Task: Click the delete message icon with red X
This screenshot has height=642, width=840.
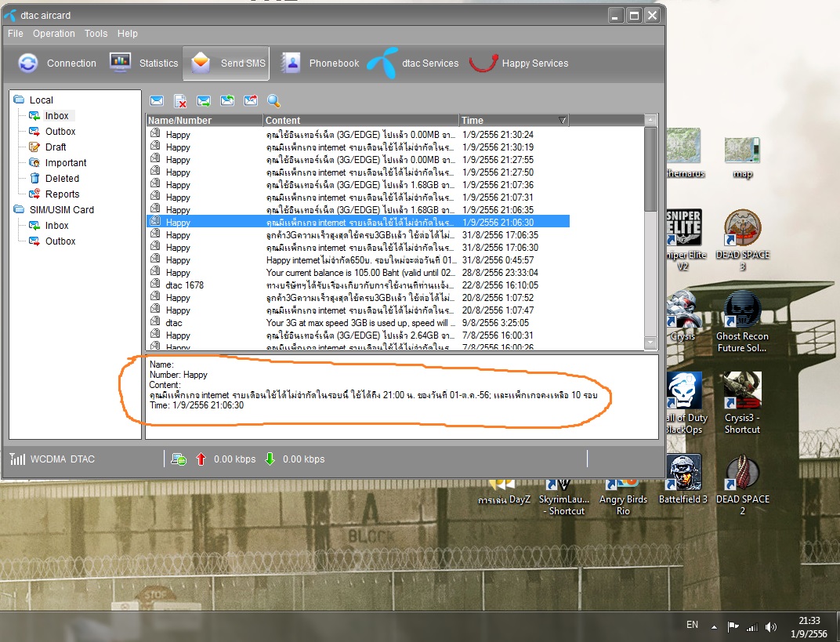Action: pos(180,101)
